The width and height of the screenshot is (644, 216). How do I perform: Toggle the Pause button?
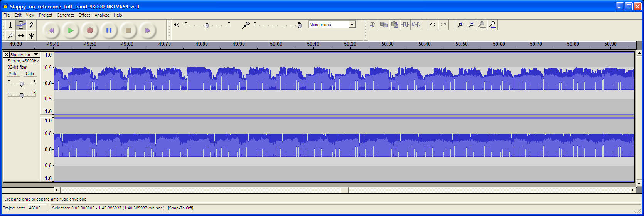(109, 30)
